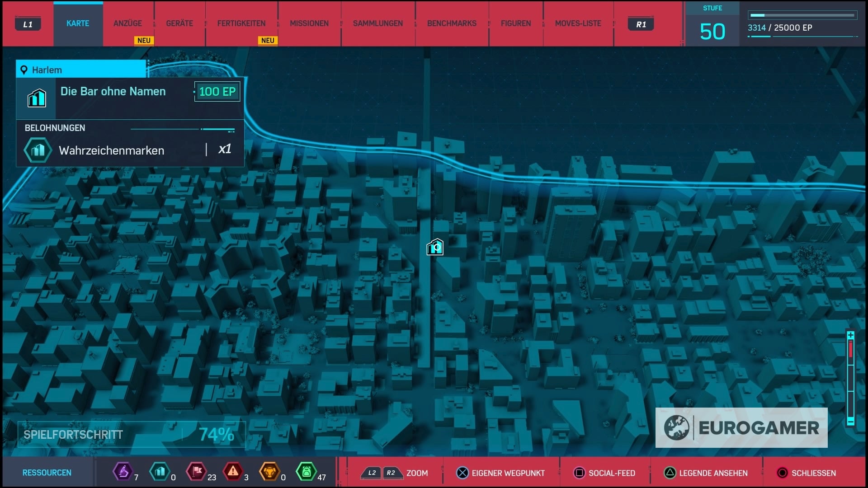Click the L1 shoulder button icon
The width and height of the screenshot is (868, 488).
click(28, 24)
